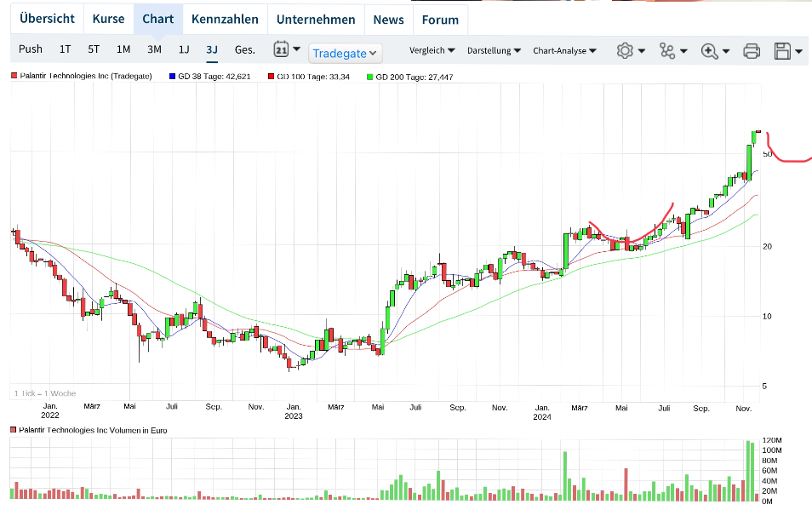
Task: Set chart range to 3M
Action: click(154, 49)
